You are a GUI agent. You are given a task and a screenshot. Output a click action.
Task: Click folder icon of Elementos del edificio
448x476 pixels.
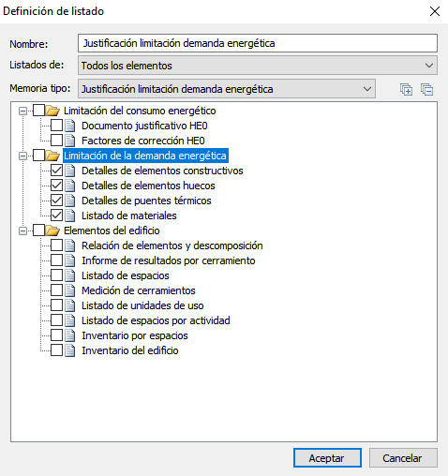[52, 231]
